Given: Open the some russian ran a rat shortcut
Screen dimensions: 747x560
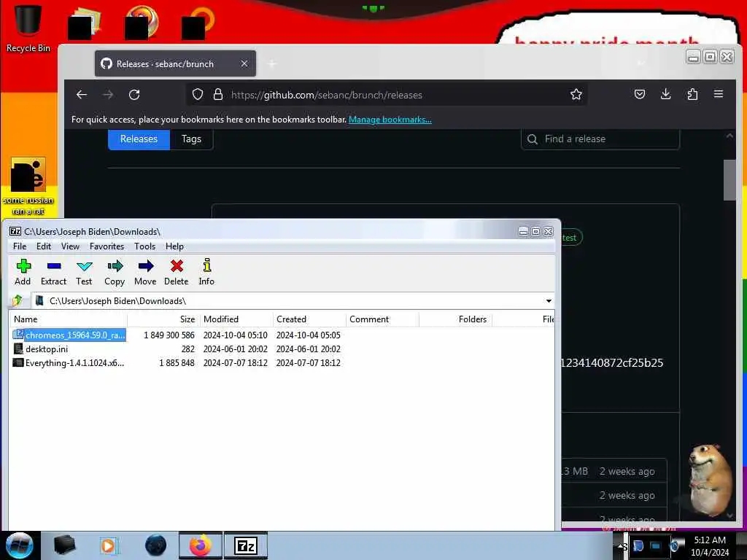Looking at the screenshot, I should 28,186.
